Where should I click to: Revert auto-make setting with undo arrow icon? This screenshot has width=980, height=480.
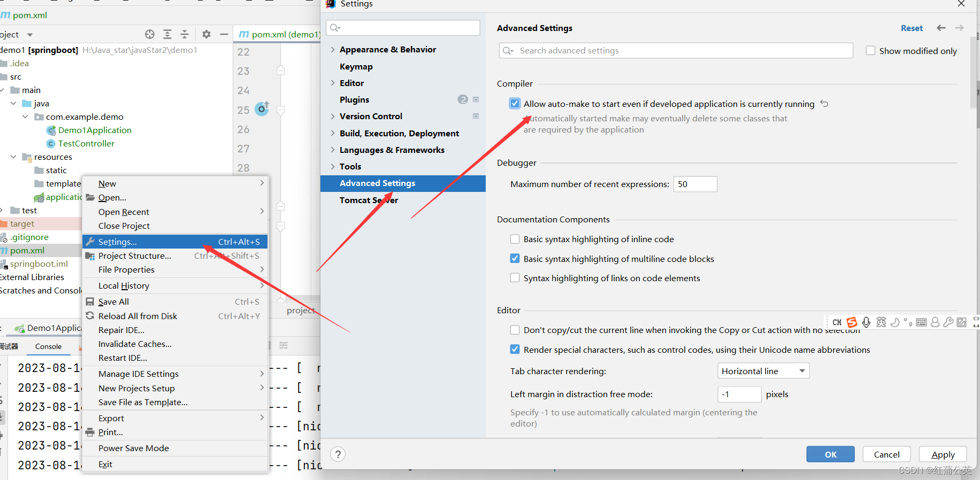824,104
